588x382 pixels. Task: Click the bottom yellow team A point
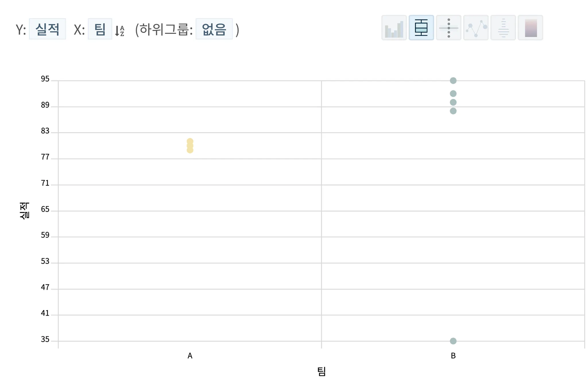pyautogui.click(x=190, y=150)
